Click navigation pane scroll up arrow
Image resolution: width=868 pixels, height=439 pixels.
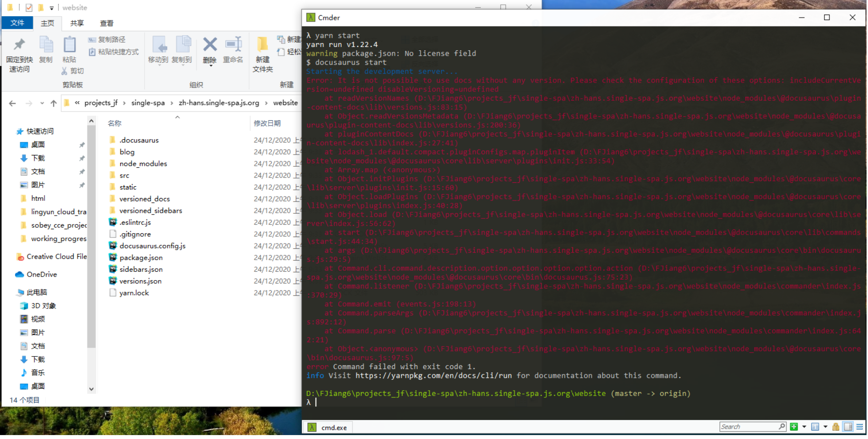91,121
